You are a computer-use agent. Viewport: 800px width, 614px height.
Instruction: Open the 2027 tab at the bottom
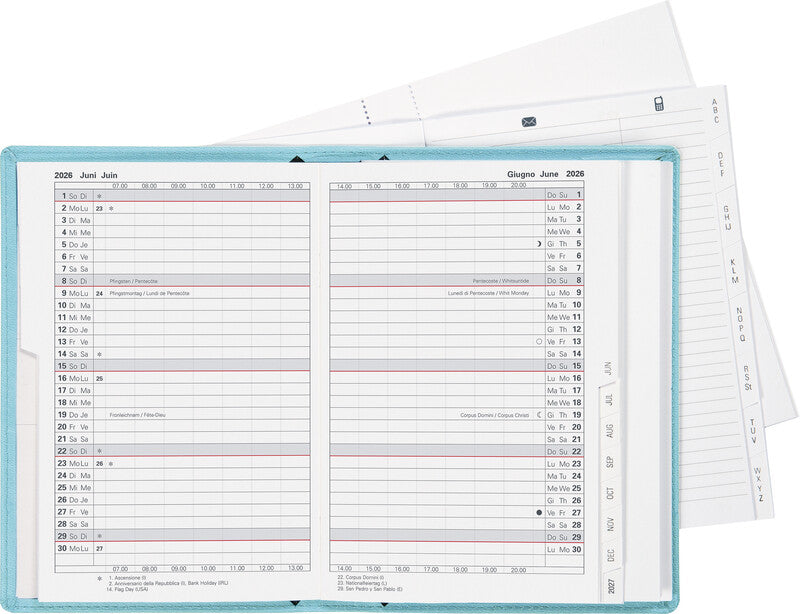(612, 586)
